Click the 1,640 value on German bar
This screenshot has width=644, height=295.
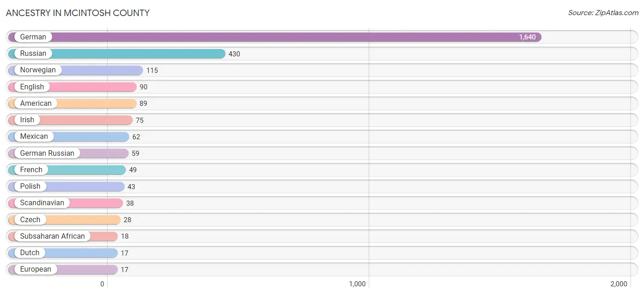[527, 37]
